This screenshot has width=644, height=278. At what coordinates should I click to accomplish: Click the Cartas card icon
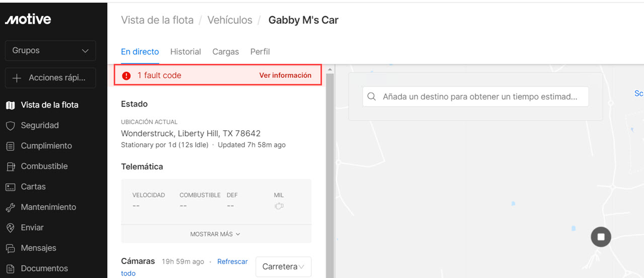pyautogui.click(x=11, y=187)
